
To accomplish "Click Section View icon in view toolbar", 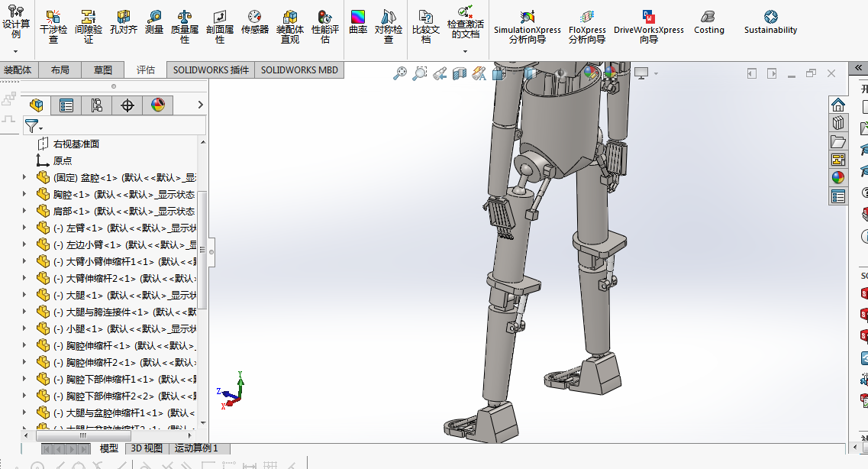I will click(x=460, y=73).
